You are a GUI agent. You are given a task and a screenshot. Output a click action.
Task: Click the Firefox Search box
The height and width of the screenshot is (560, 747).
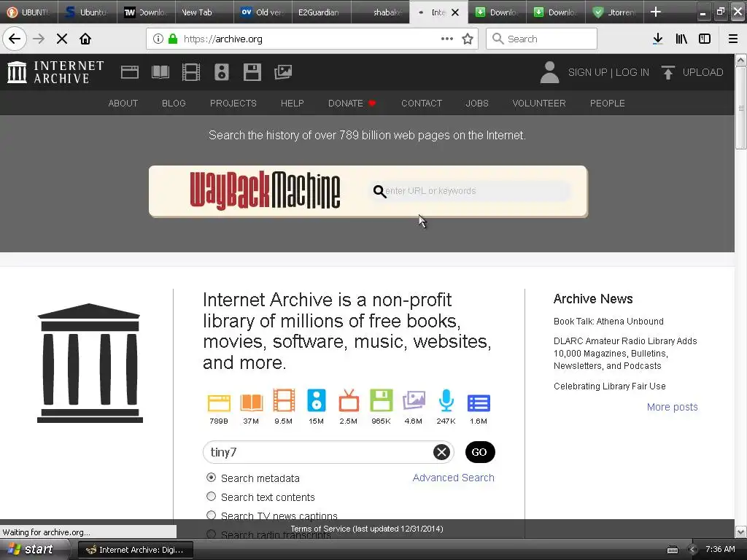tap(542, 39)
